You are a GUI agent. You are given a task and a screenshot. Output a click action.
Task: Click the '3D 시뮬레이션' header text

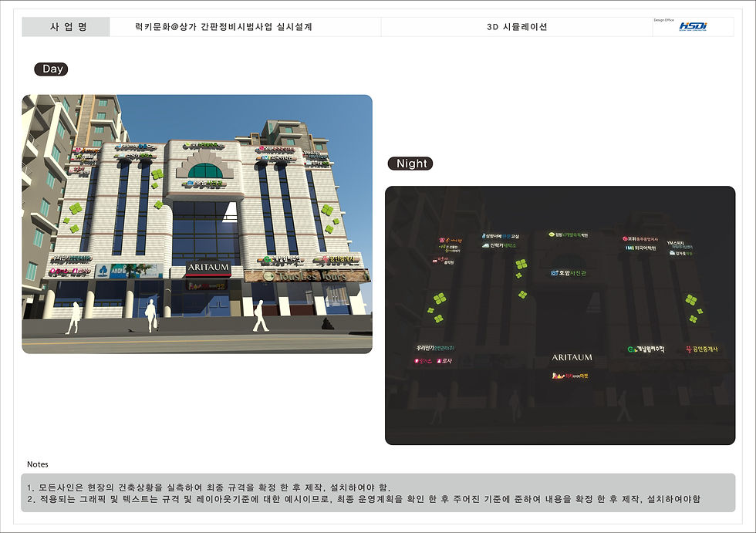click(517, 27)
